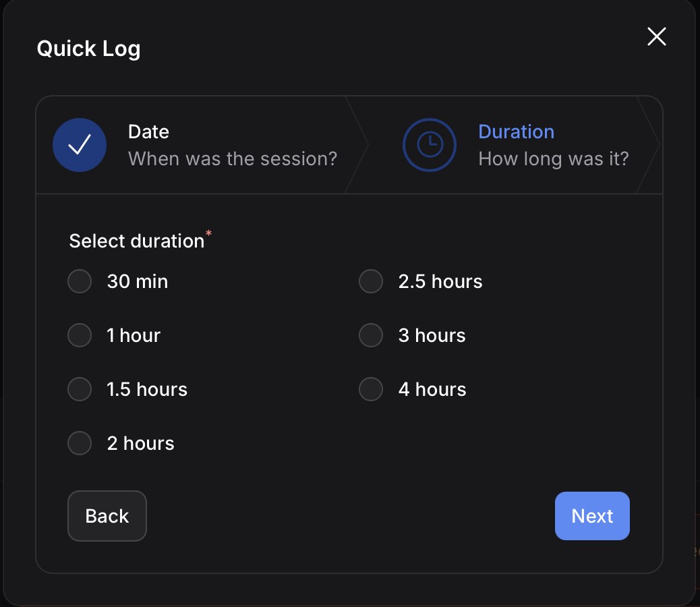The width and height of the screenshot is (700, 607).
Task: Select the 4 hours duration option
Action: (371, 389)
